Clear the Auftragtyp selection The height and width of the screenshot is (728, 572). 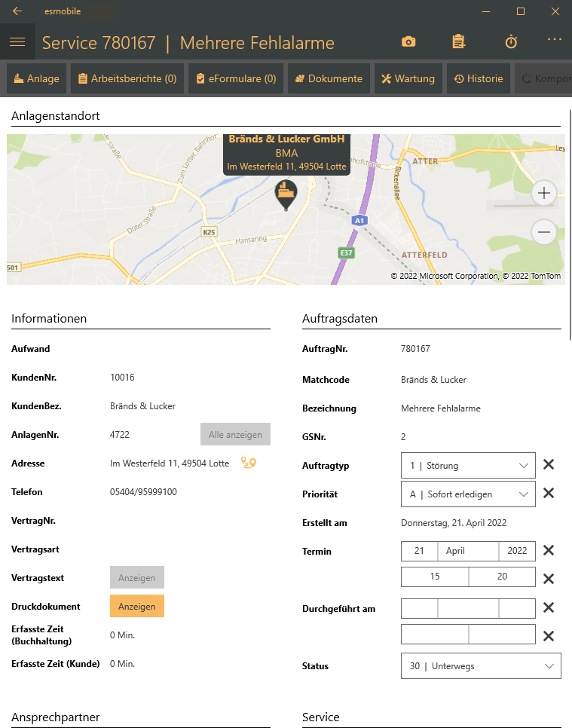point(549,464)
